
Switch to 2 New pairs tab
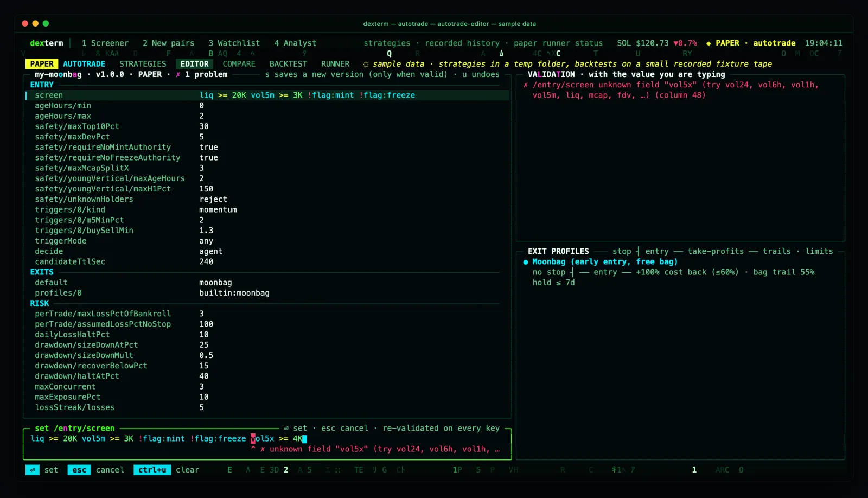point(168,43)
